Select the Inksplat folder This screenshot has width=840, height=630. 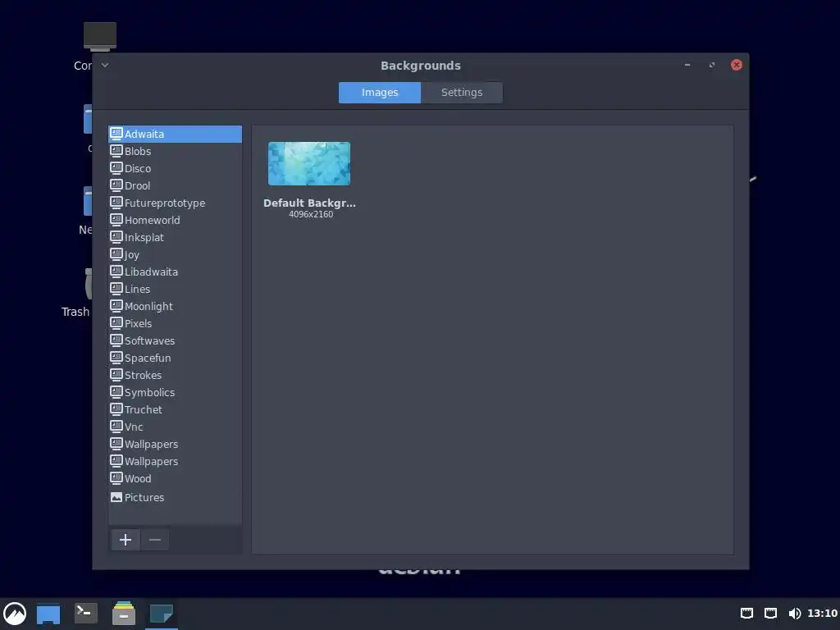(x=176, y=237)
